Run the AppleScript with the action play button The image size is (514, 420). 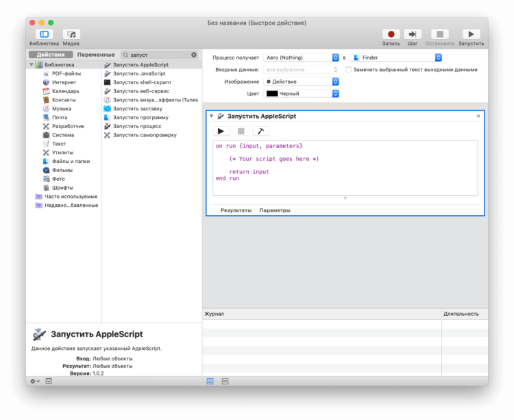point(221,131)
